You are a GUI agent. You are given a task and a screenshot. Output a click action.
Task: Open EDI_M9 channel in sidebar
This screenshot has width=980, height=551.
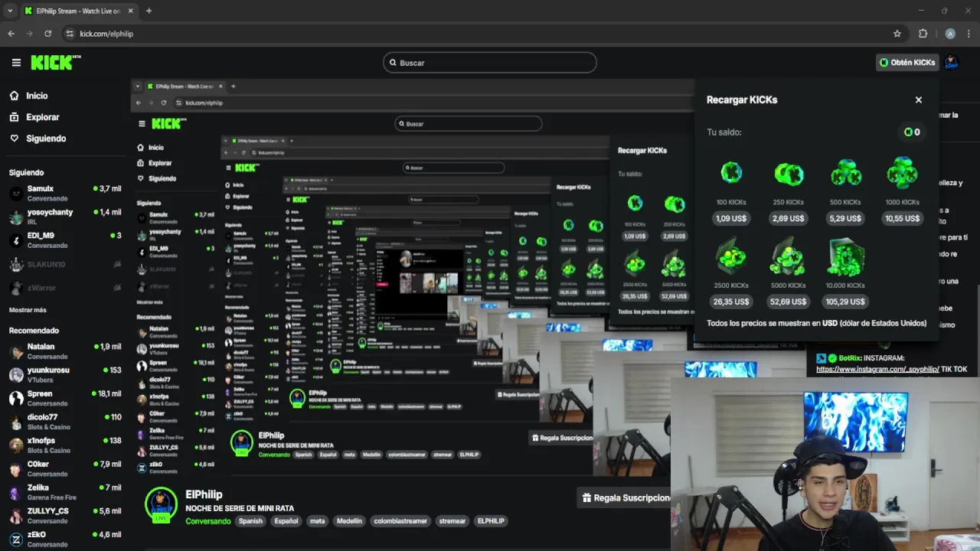pos(64,240)
